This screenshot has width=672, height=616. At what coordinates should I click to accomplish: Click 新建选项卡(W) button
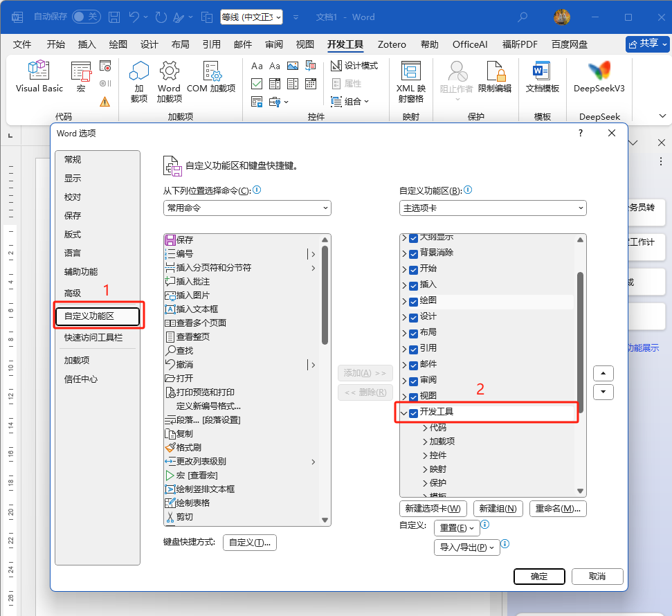433,509
